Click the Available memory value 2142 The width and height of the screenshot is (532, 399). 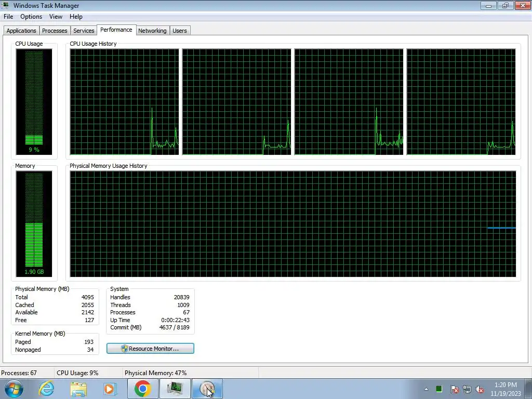(87, 312)
